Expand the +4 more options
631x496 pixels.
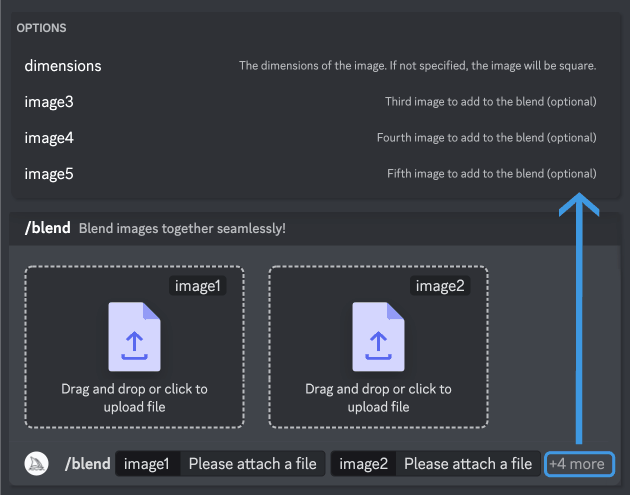579,464
